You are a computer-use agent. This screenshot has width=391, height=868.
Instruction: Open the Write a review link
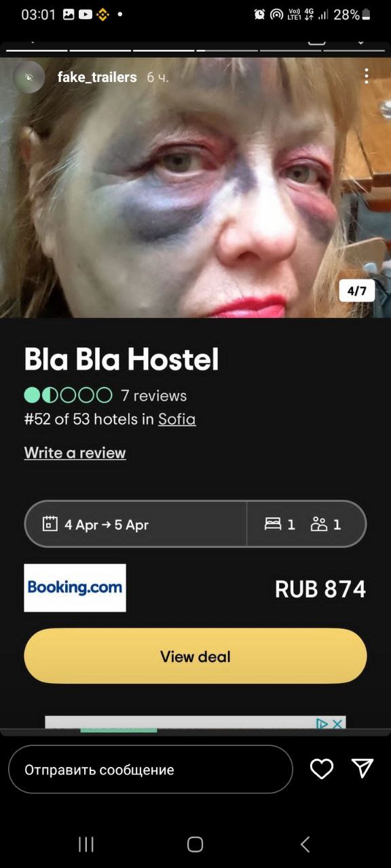coord(75,452)
